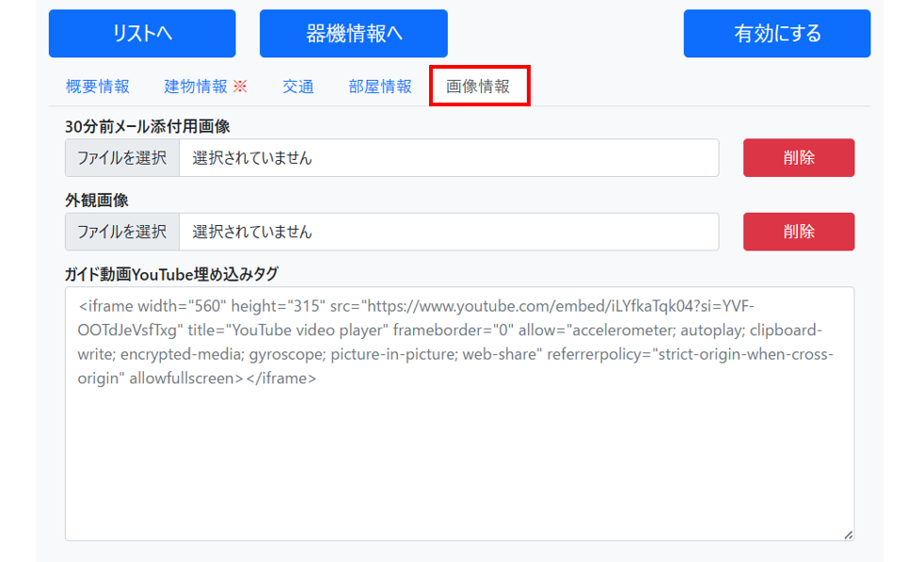Viewport: 924px width, 562px height.
Task: Click the 外観画像 label text
Action: tap(97, 201)
